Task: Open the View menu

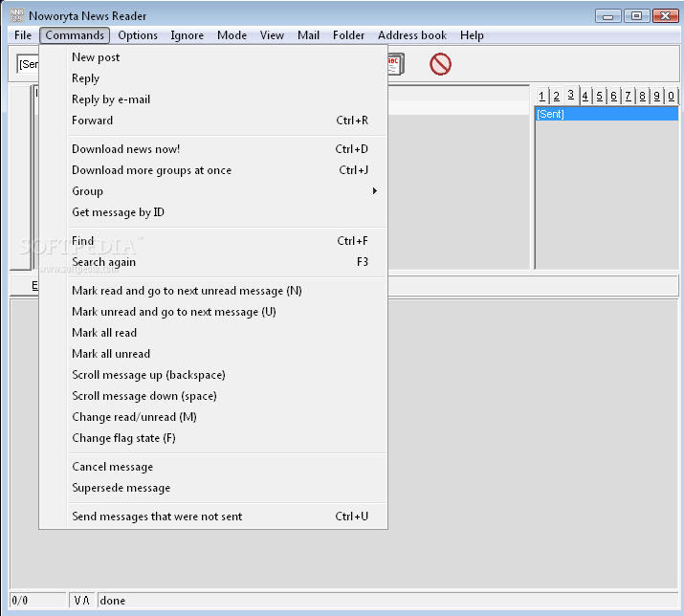Action: click(272, 35)
